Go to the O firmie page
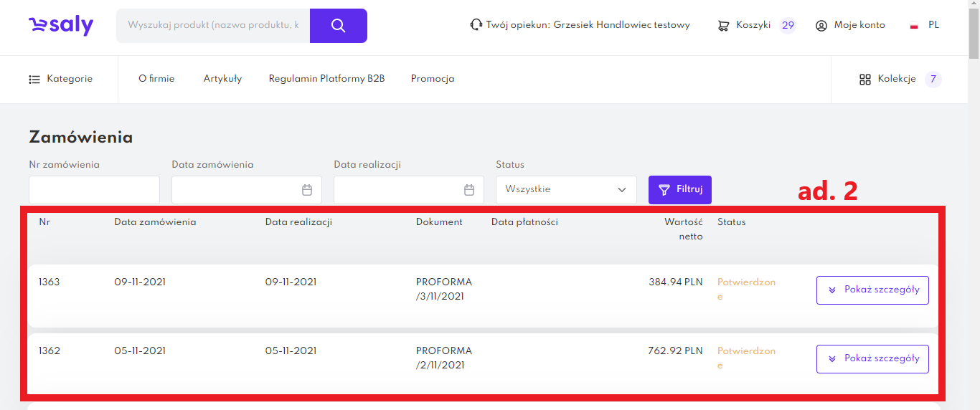Screen dimensions: 980x410 click(x=156, y=79)
